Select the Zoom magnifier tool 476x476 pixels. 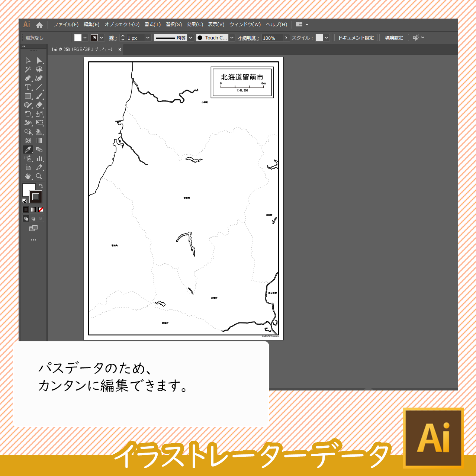pyautogui.click(x=39, y=176)
